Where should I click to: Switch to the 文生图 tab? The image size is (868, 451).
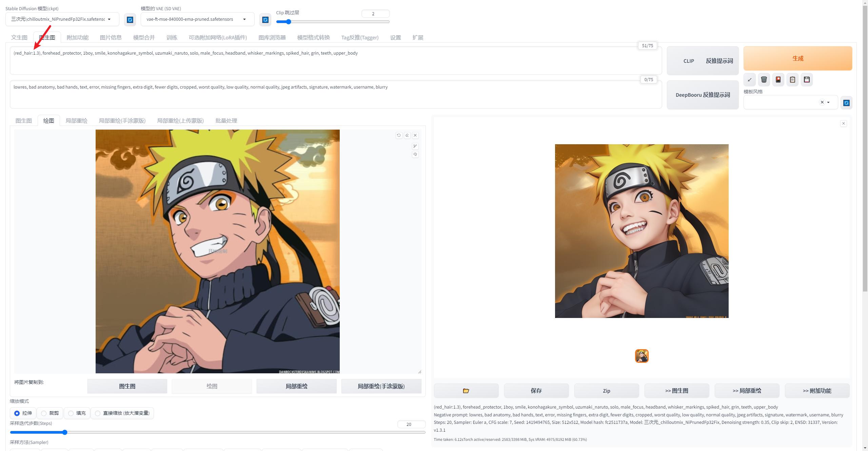click(x=19, y=37)
